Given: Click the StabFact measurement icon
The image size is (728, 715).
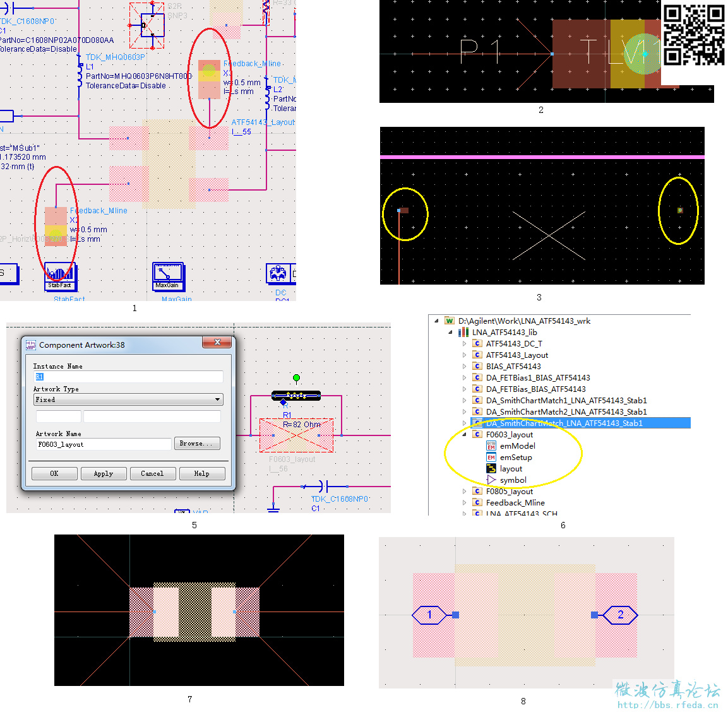Looking at the screenshot, I should (x=61, y=276).
